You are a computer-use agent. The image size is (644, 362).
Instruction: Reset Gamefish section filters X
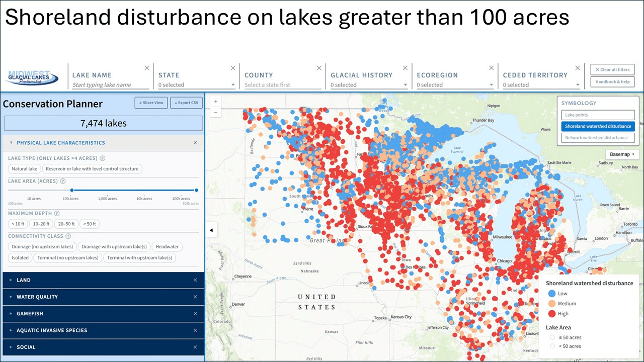pyautogui.click(x=195, y=314)
